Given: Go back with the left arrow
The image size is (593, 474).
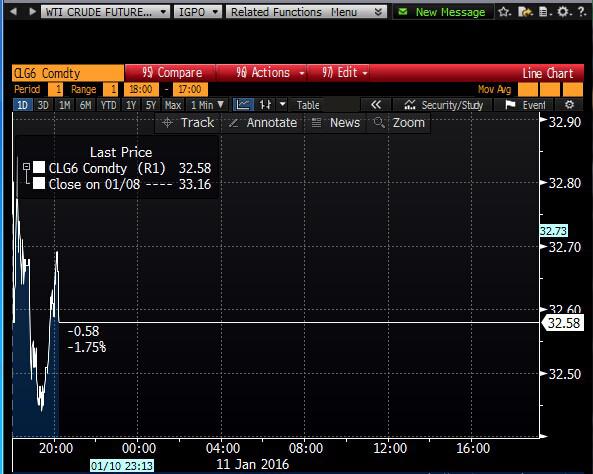Looking at the screenshot, I should 14,12.
